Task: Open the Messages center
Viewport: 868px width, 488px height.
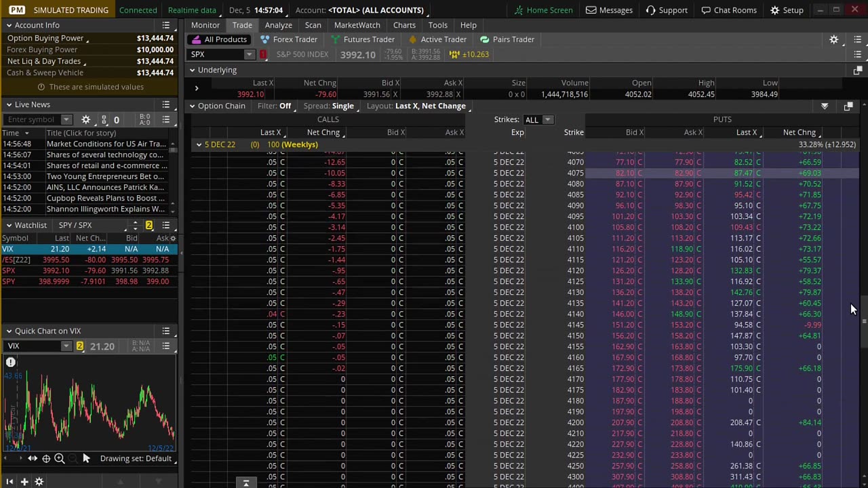Action: click(x=609, y=10)
